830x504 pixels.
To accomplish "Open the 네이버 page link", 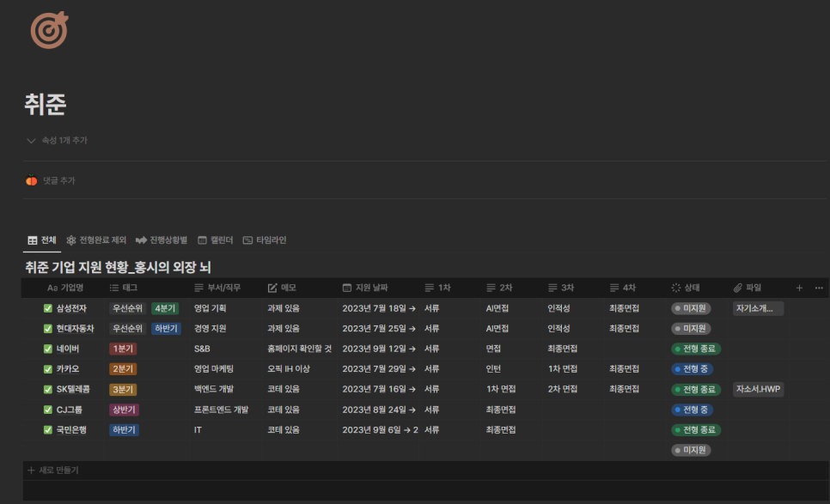I will (68, 349).
